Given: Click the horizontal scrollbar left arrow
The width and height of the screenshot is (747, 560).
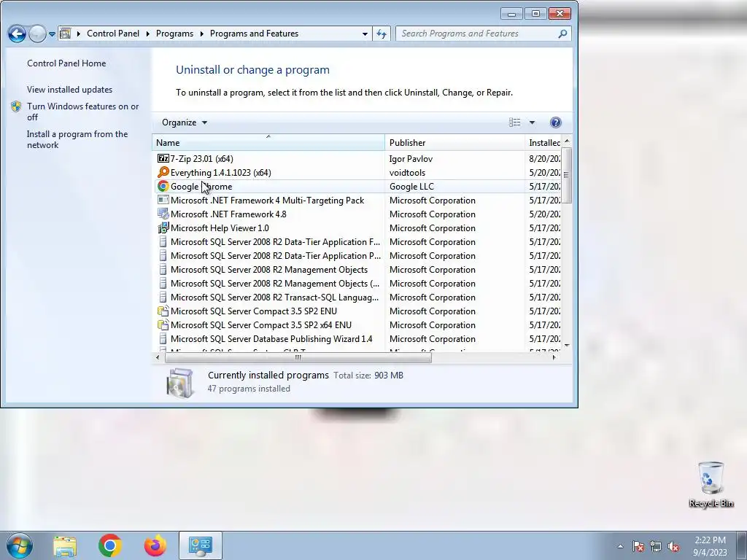Looking at the screenshot, I should 158,357.
